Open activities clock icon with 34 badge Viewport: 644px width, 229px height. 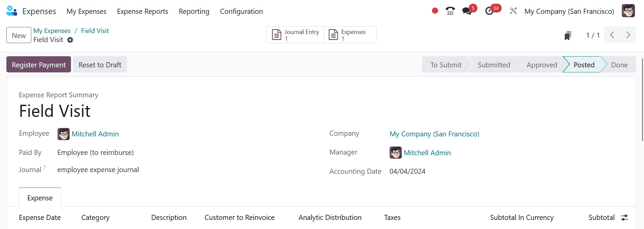(x=489, y=11)
